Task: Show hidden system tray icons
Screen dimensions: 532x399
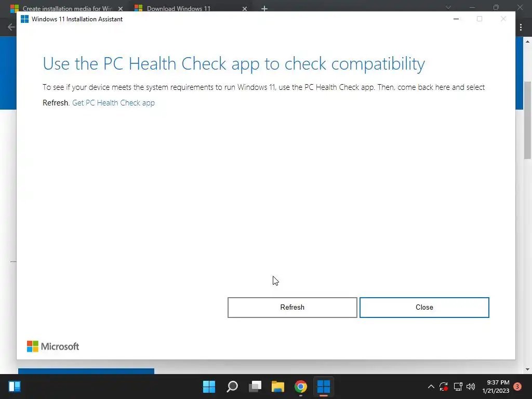Action: tap(431, 387)
